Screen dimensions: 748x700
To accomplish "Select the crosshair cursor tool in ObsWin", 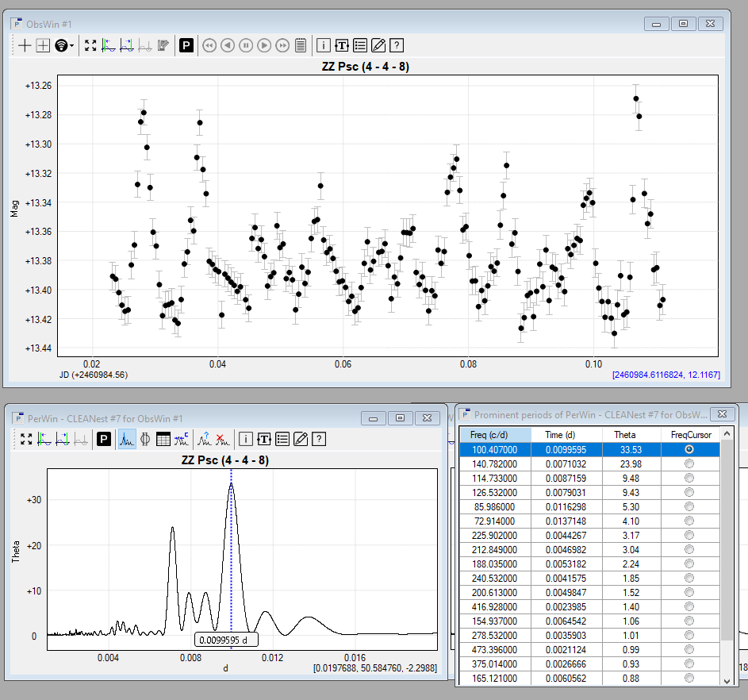I will 25,45.
